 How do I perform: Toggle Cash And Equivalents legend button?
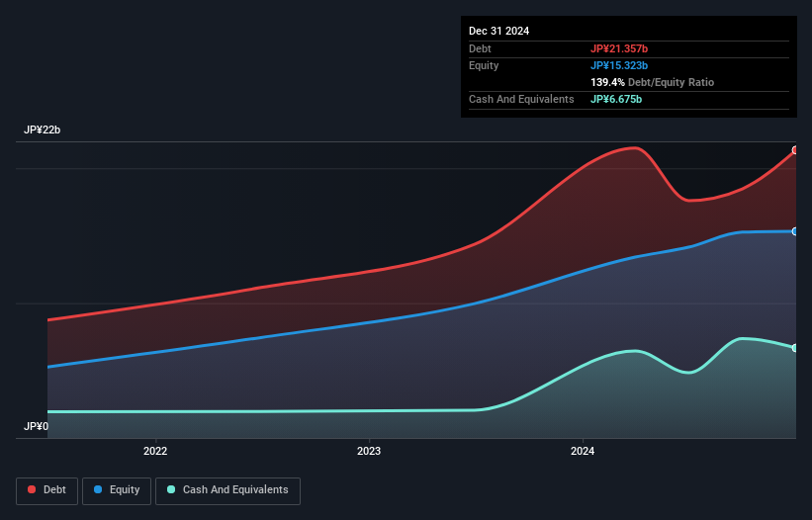(227, 490)
